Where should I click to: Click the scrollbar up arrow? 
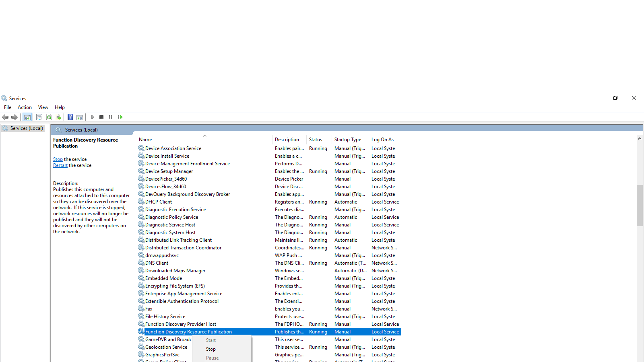[640, 138]
